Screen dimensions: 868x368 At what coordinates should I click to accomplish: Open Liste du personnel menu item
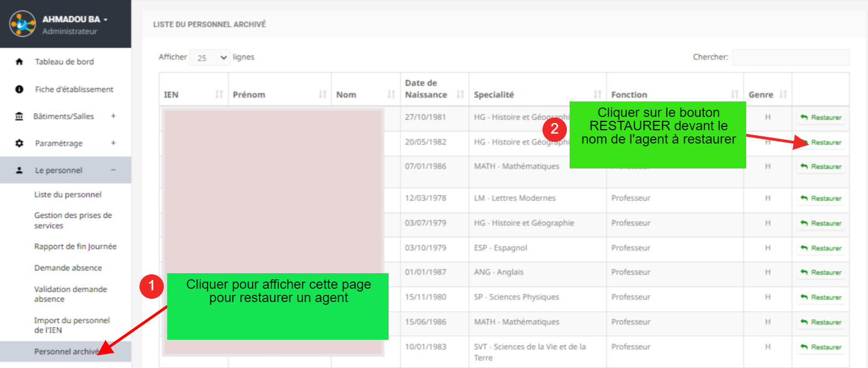click(68, 195)
